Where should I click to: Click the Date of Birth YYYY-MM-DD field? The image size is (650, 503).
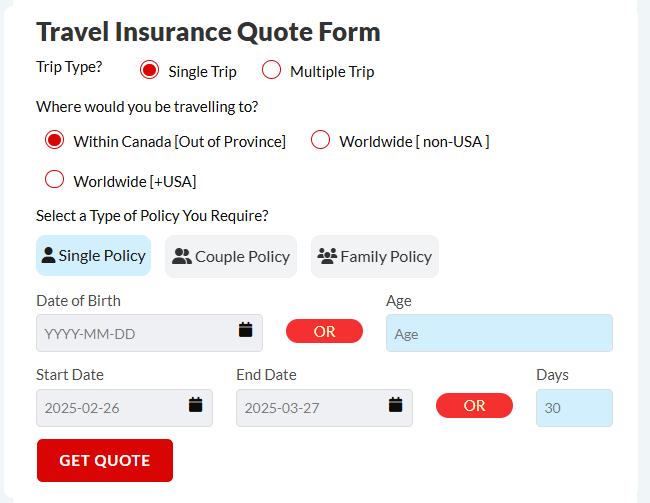click(149, 333)
